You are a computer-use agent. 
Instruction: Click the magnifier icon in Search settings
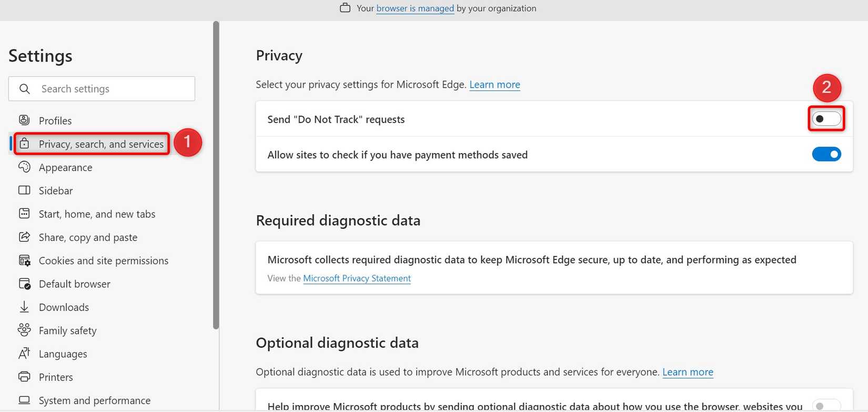tap(25, 89)
